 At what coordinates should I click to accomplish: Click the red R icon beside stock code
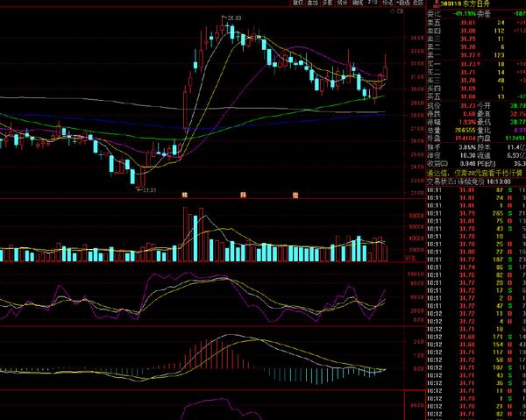click(436, 4)
